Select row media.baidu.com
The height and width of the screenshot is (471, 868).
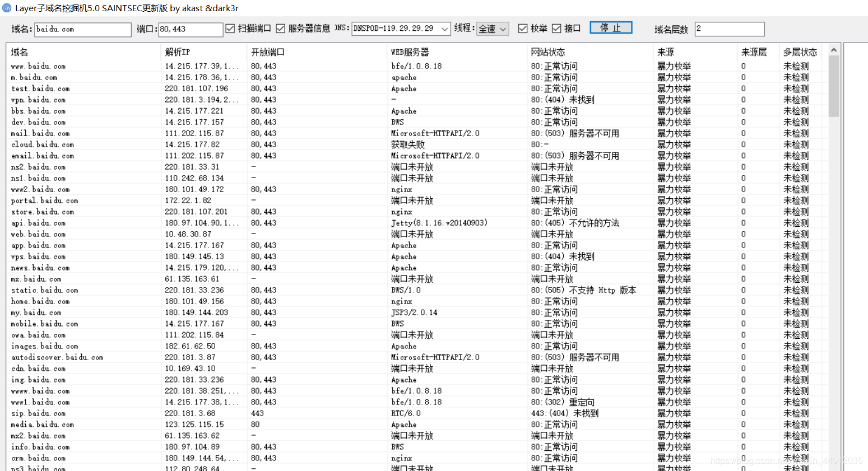pos(417,425)
